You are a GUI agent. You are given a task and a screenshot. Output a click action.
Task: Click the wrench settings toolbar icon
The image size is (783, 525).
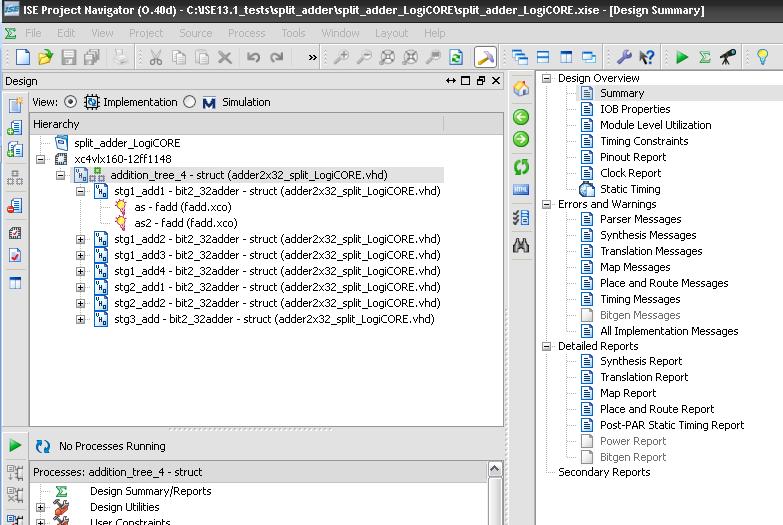624,57
